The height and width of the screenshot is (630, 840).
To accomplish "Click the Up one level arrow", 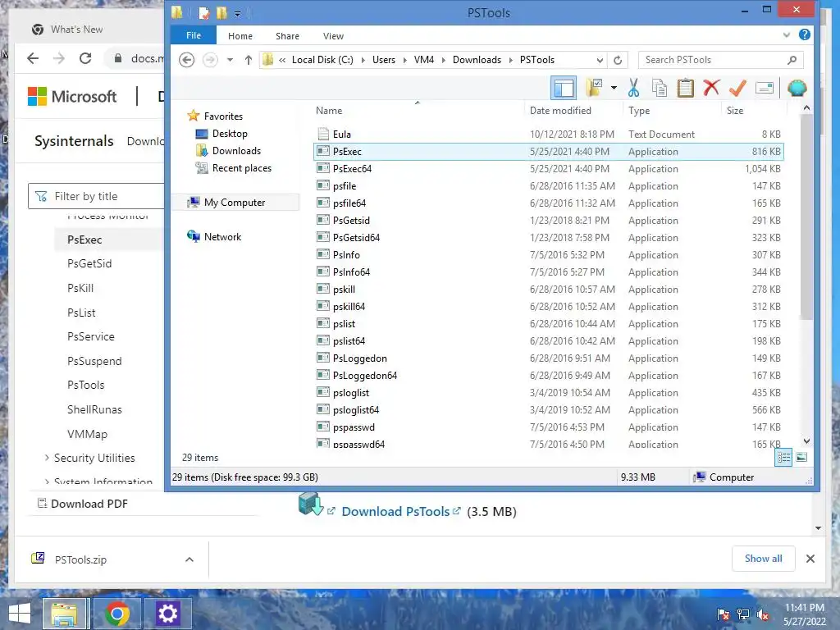I will click(248, 60).
